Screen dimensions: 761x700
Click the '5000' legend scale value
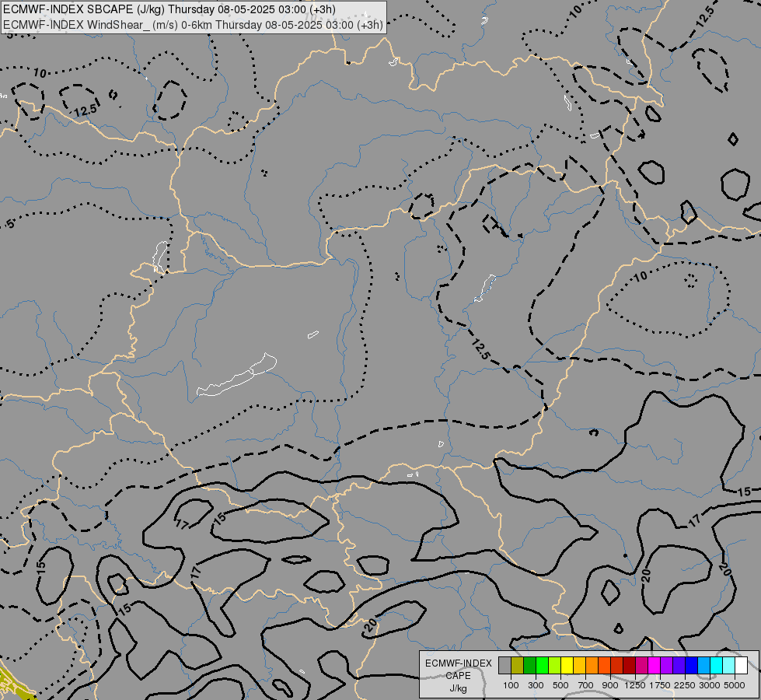coord(735,685)
